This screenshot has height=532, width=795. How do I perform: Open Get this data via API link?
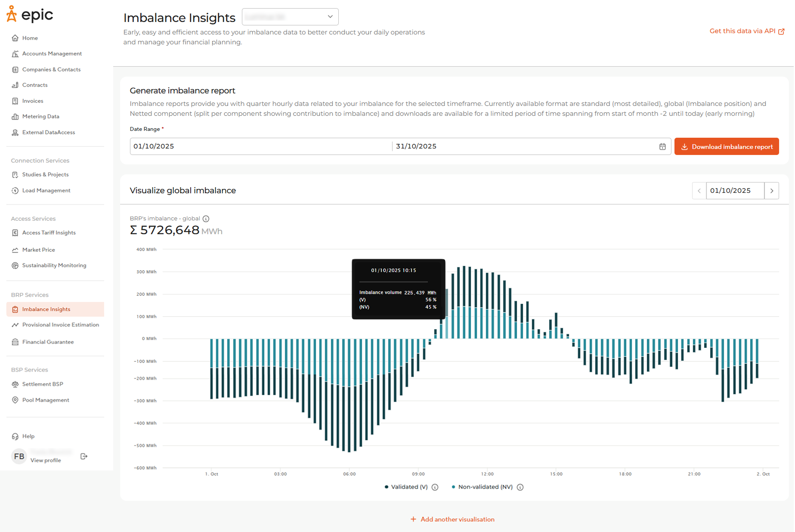click(x=742, y=31)
